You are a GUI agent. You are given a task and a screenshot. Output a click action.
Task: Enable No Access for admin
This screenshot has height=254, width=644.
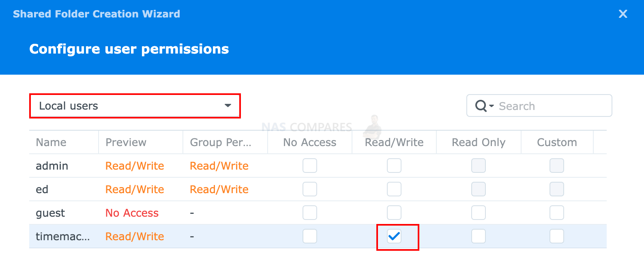309,166
